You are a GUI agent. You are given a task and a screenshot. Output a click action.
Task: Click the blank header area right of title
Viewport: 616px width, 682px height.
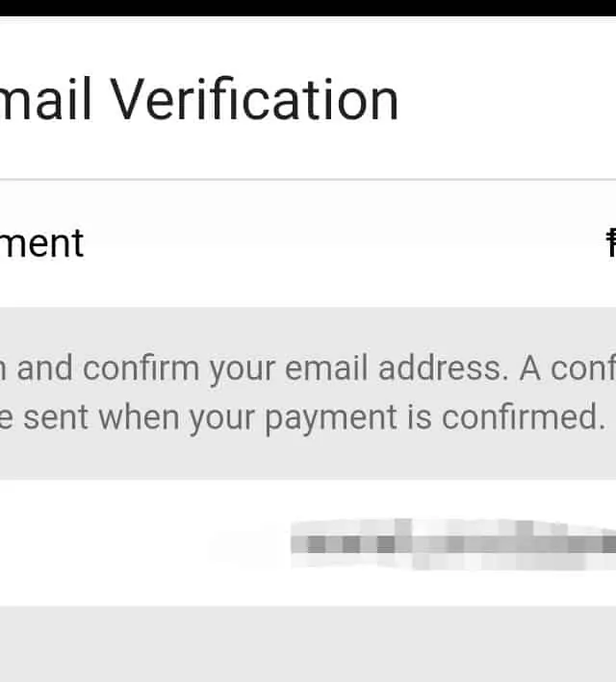[510, 100]
